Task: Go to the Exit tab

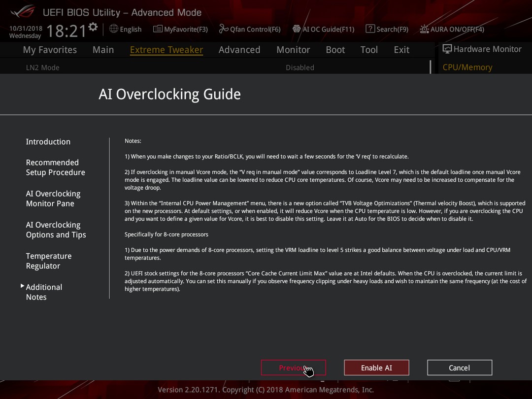Action: coord(401,50)
